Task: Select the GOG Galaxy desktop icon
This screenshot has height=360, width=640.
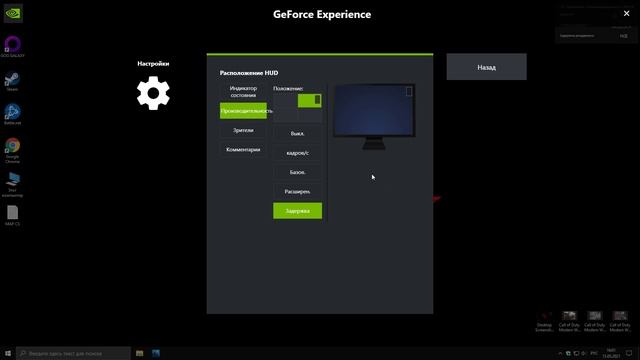Action: click(x=13, y=47)
